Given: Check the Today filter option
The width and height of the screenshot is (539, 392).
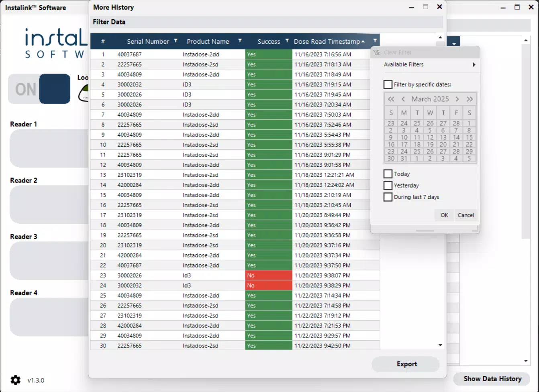Looking at the screenshot, I should (388, 174).
